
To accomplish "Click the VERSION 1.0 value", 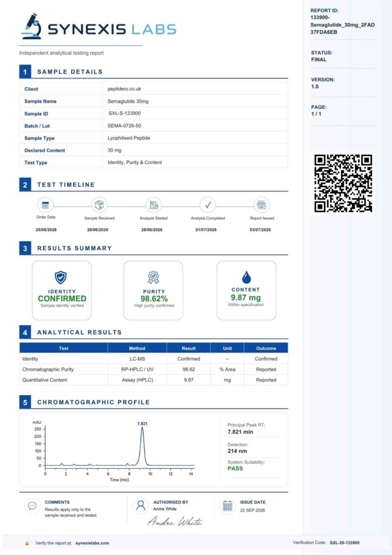I will pos(315,86).
